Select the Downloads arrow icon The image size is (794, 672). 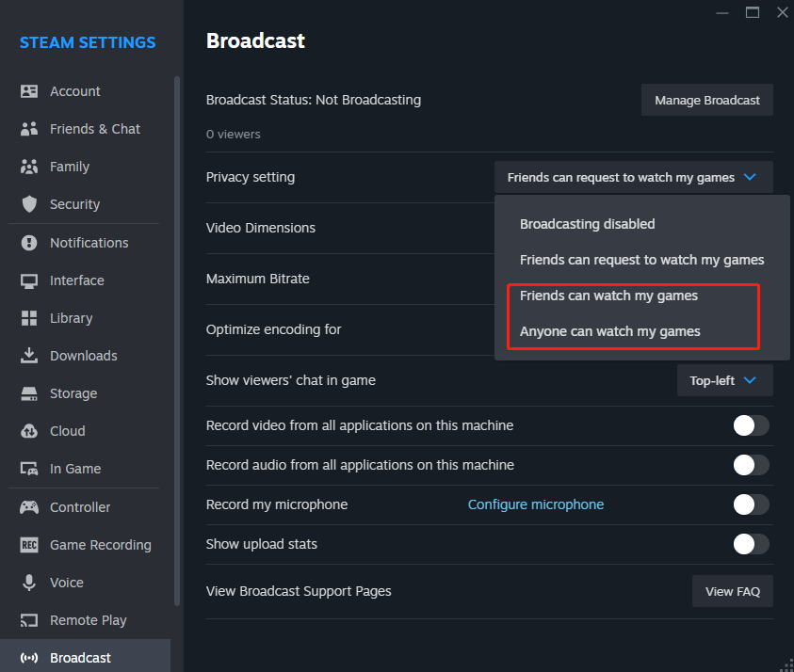pyautogui.click(x=29, y=356)
